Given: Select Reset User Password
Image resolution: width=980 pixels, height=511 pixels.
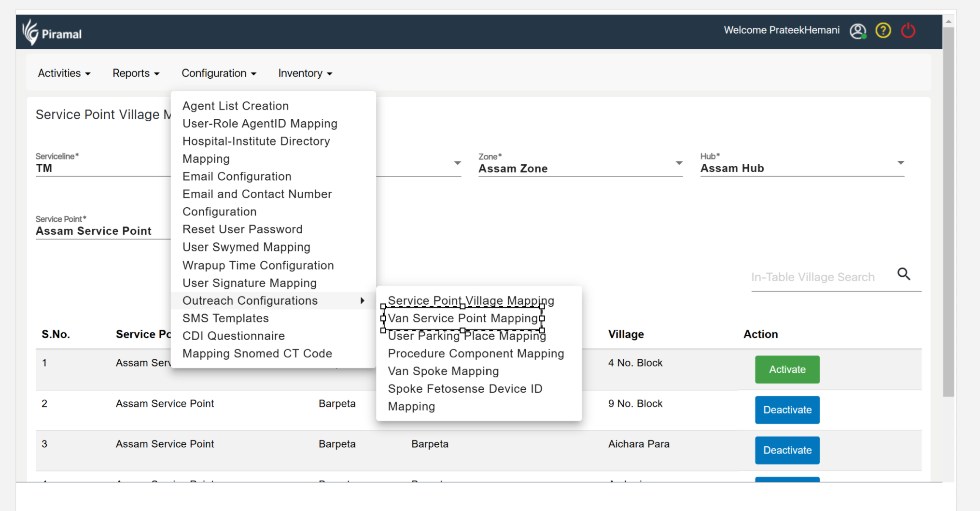Looking at the screenshot, I should (242, 229).
